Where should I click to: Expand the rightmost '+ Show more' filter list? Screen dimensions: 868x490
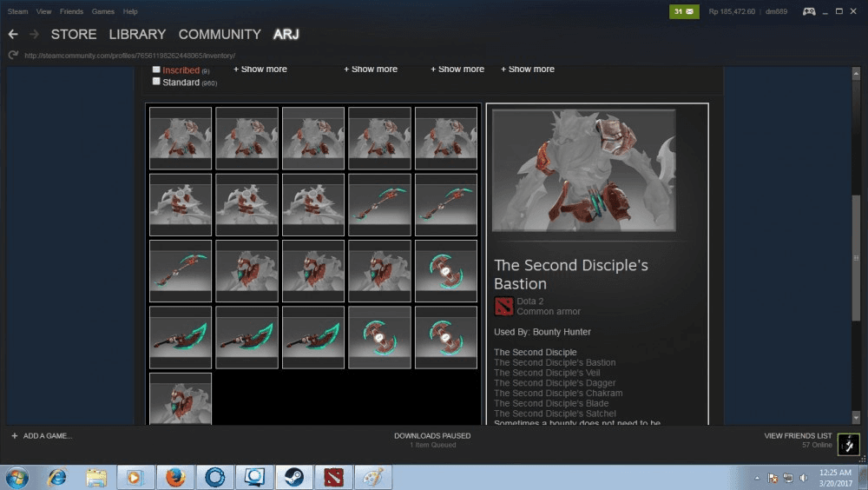(528, 70)
